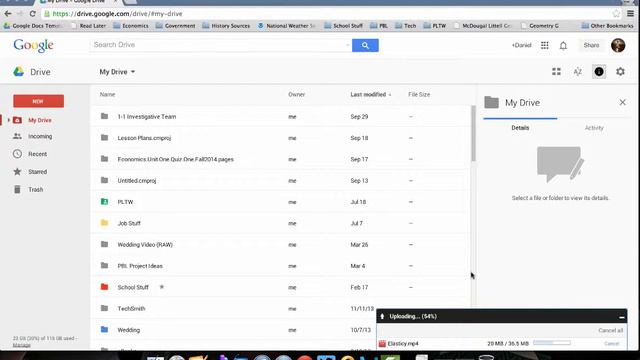640x360 pixels.
Task: Click the Google logo
Action: (x=33, y=46)
